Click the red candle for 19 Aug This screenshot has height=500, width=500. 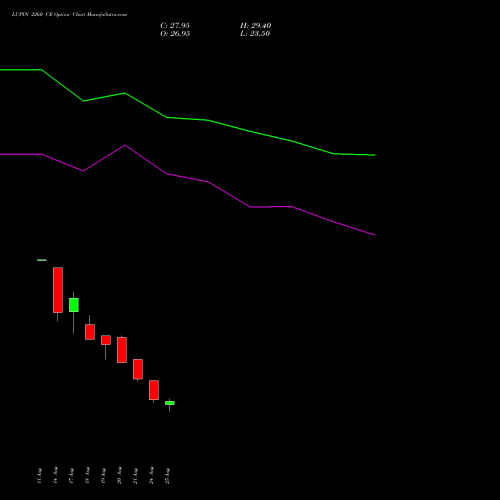tap(106, 340)
